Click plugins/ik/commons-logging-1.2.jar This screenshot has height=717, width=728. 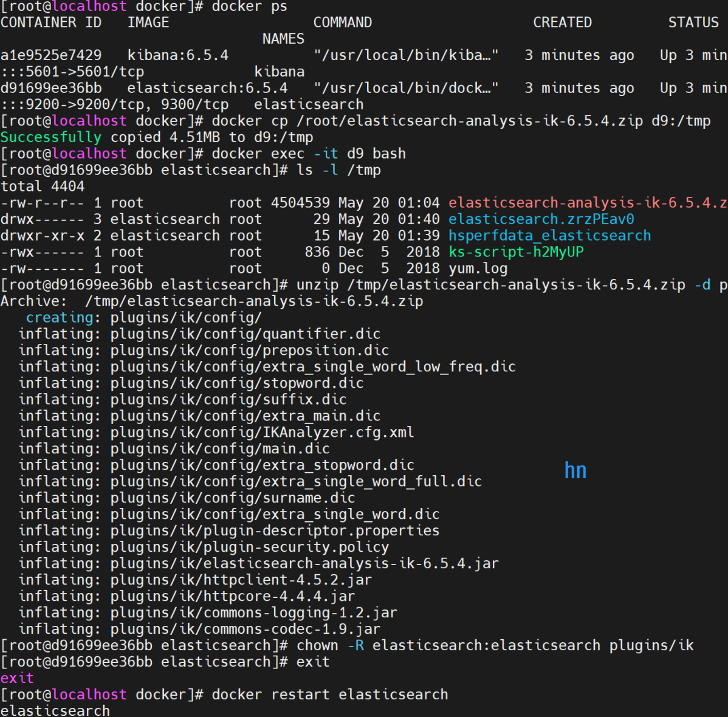254,613
